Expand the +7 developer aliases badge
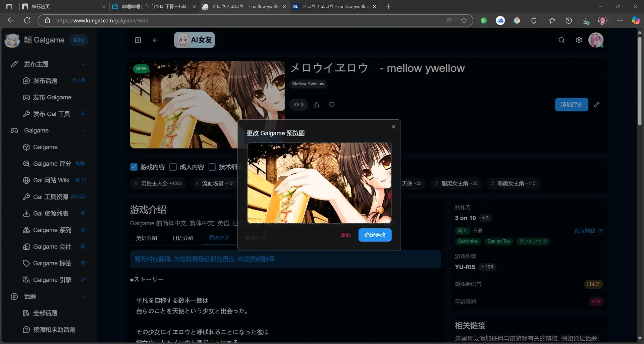The height and width of the screenshot is (344, 644). [485, 218]
